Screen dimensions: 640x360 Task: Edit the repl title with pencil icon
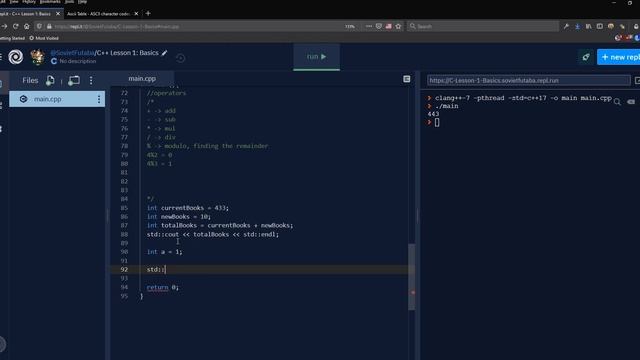click(164, 53)
